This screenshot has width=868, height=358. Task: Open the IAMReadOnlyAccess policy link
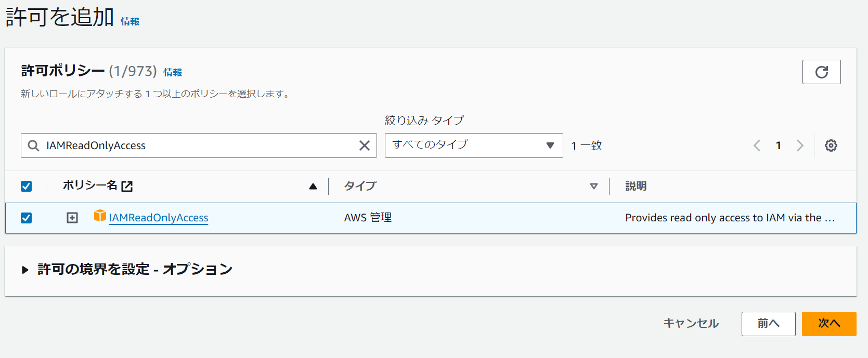tap(159, 218)
